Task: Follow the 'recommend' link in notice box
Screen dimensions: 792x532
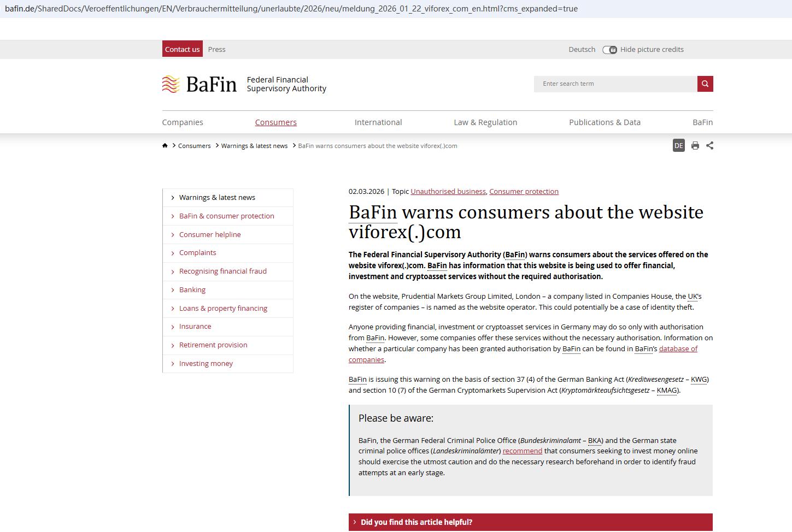Action: 522,451
